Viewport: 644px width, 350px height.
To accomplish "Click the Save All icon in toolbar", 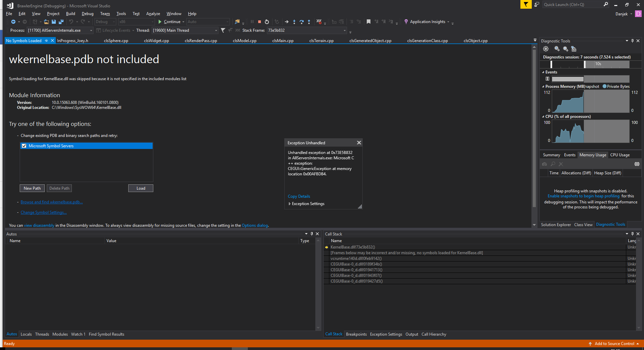I will [x=61, y=22].
